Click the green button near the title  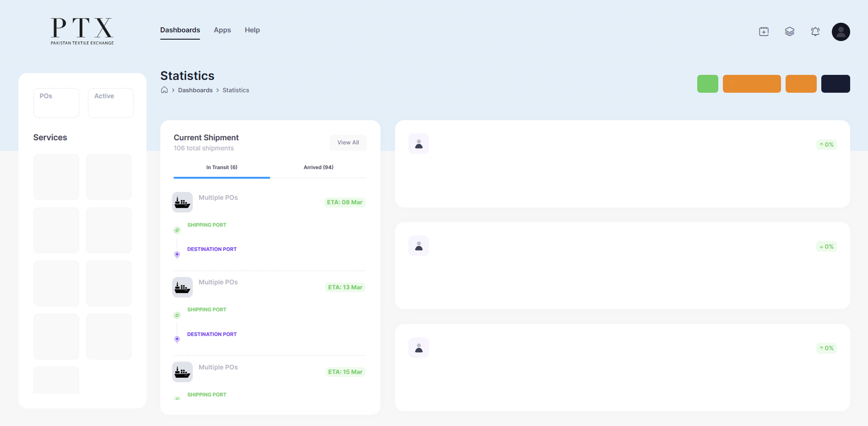pyautogui.click(x=707, y=84)
